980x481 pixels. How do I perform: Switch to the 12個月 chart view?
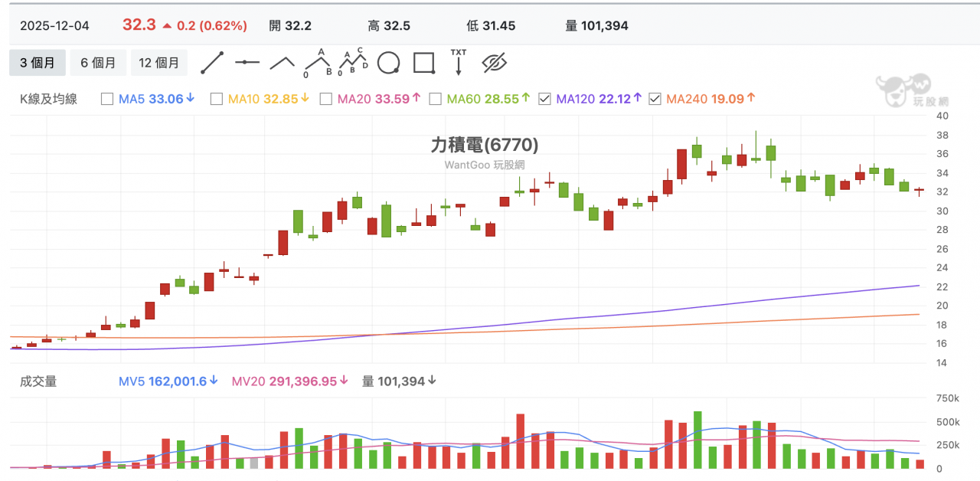point(159,63)
